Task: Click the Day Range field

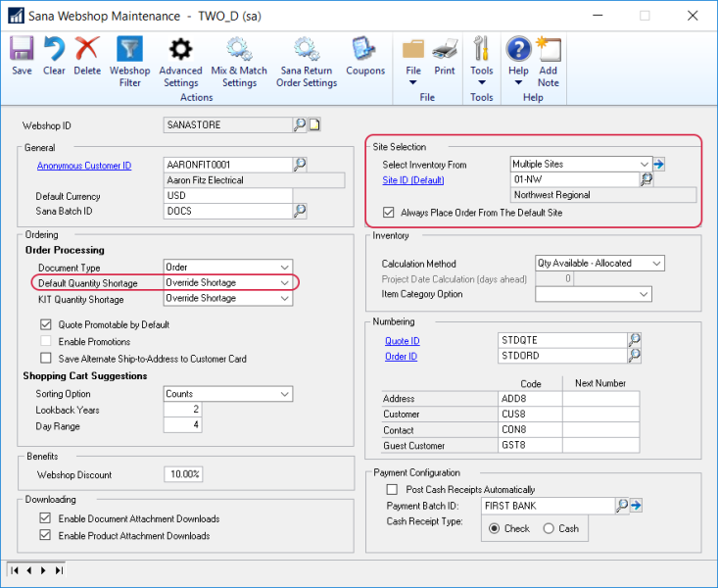Action: pos(182,425)
